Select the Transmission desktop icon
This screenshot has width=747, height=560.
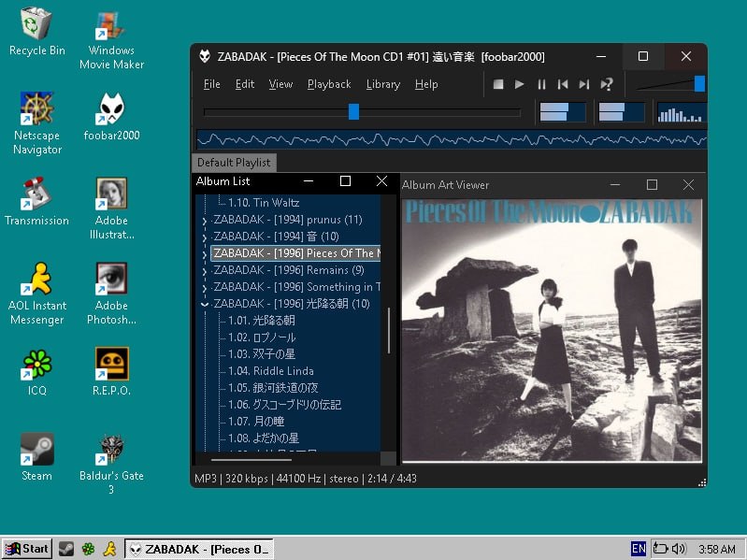tap(36, 202)
